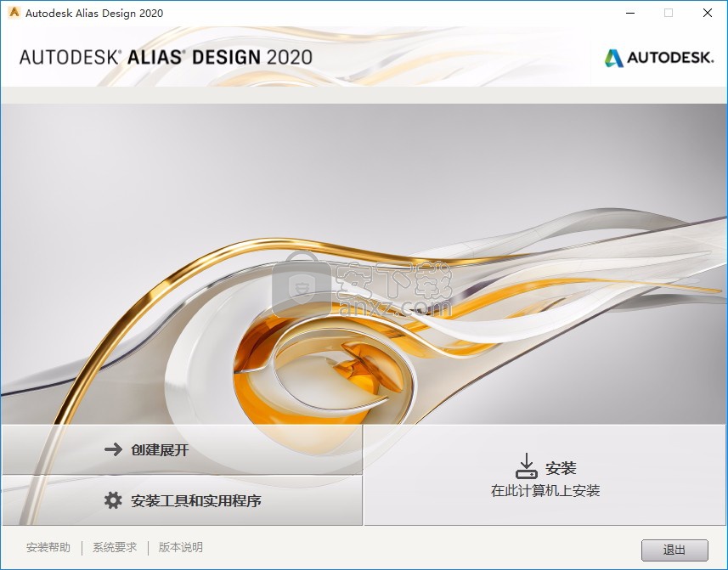The width and height of the screenshot is (728, 570).
Task: Start installation via the 安装 label
Action: (x=561, y=468)
